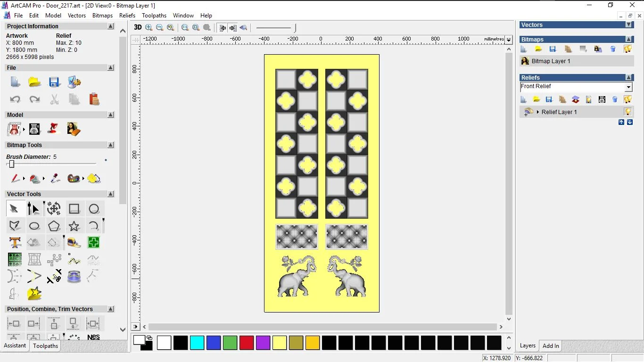Collapse the Project Information panel
This screenshot has height=362, width=644.
coord(111,26)
